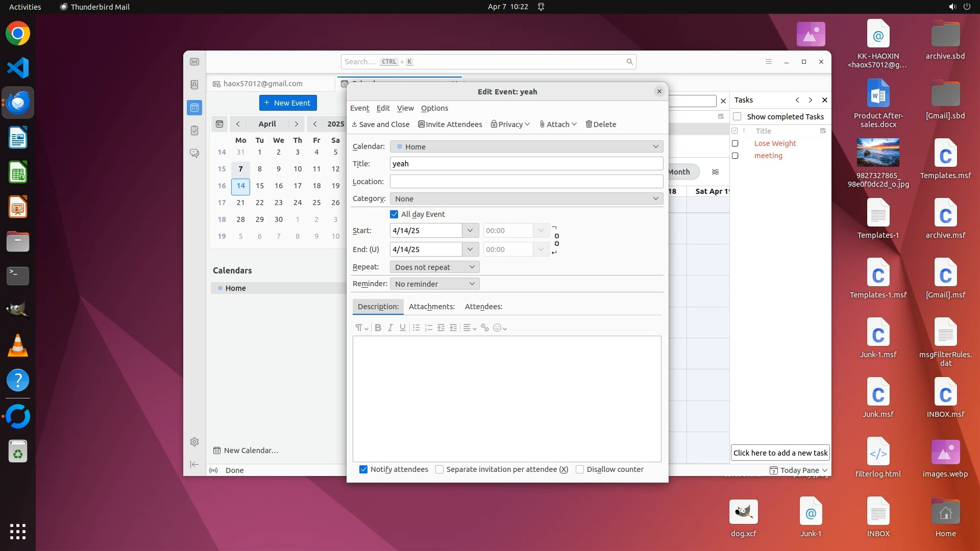Click the Underline formatting icon
Image resolution: width=980 pixels, height=551 pixels.
403,328
